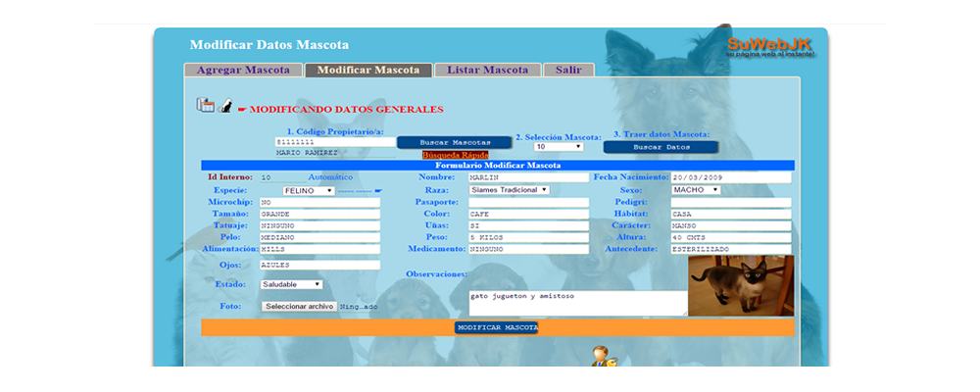Click the Siamese cat photo thumbnail
The width and height of the screenshot is (980, 392).
pos(741,285)
